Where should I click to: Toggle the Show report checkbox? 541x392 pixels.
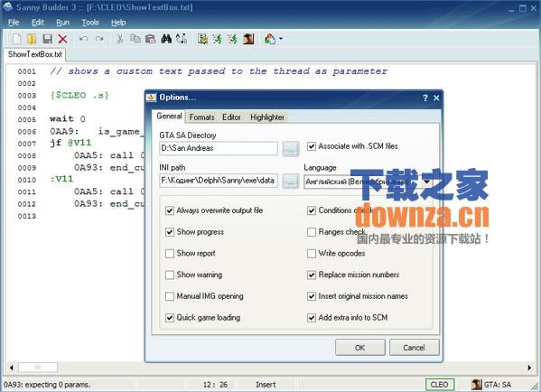(x=170, y=254)
